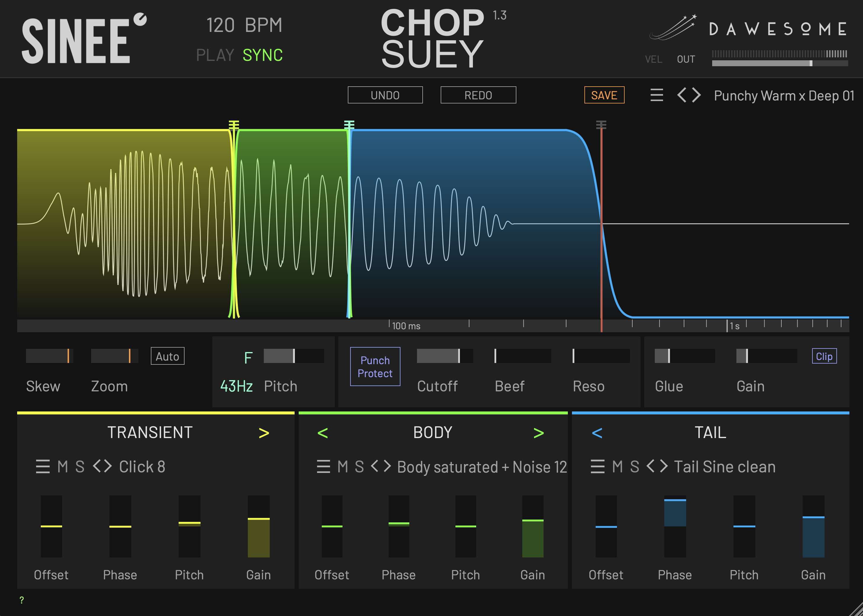Click the right green arrow beside BODY
863x616 pixels.
pos(539,433)
